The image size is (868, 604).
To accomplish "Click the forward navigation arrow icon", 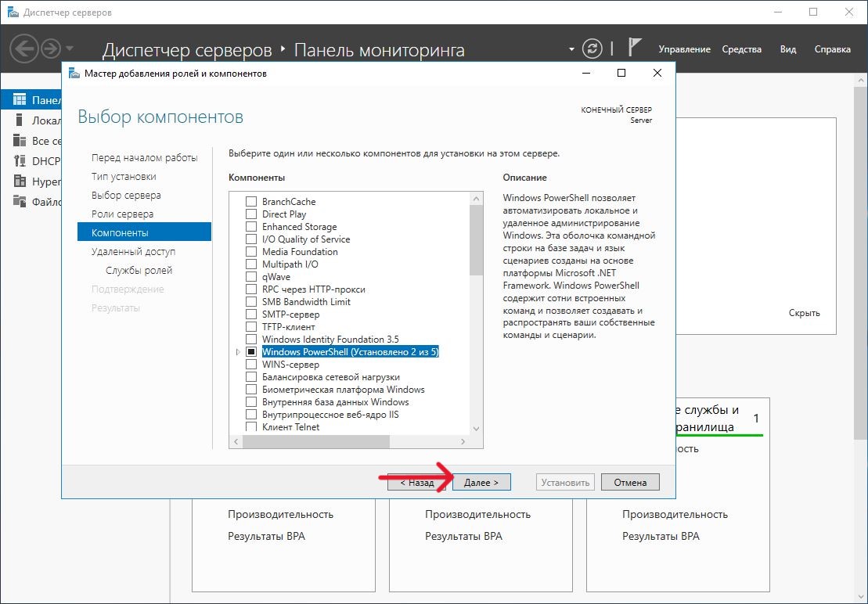I will (51, 49).
